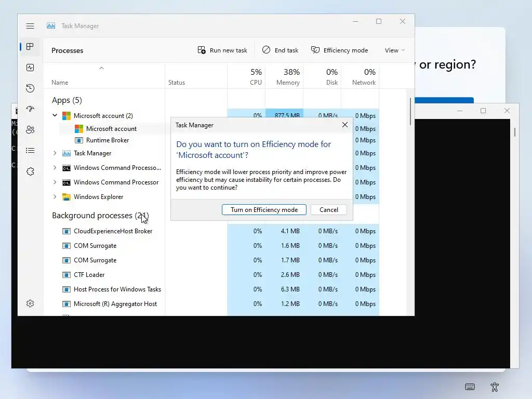Select the CTF Loader process
Viewport: 532px width, 399px height.
(89, 275)
